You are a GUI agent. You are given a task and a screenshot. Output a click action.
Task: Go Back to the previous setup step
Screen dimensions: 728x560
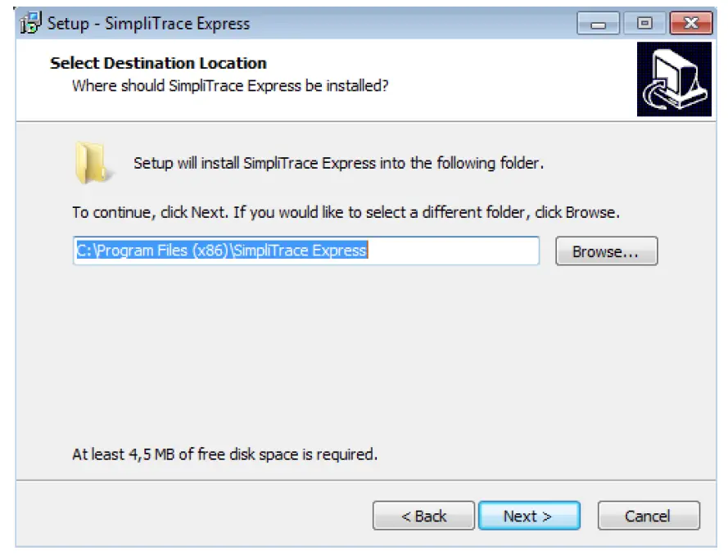point(425,516)
